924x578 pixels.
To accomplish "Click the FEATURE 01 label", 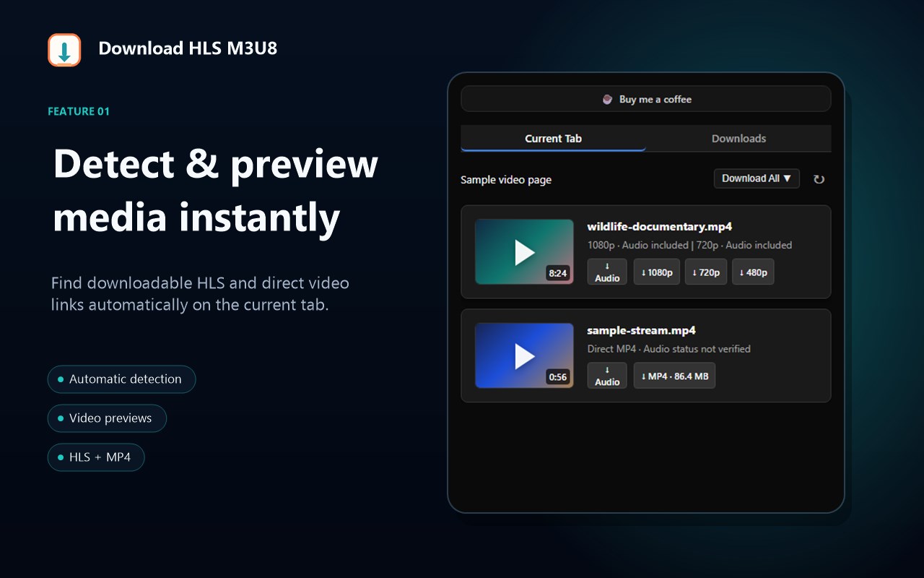I will [x=79, y=111].
